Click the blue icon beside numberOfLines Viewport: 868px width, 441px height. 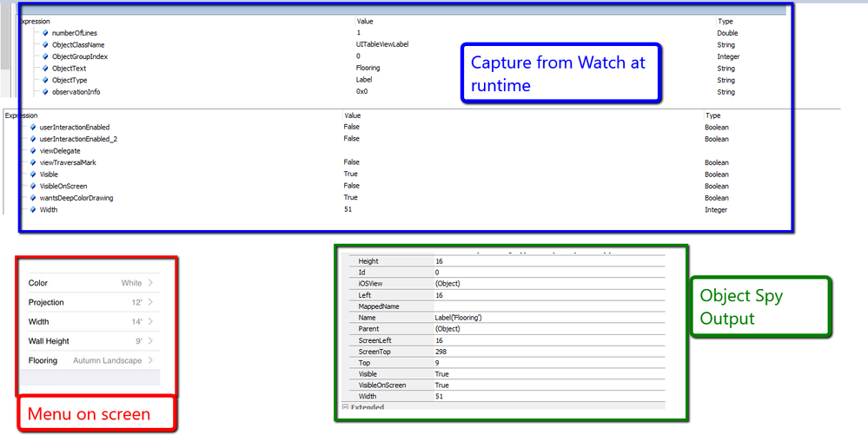coord(45,33)
